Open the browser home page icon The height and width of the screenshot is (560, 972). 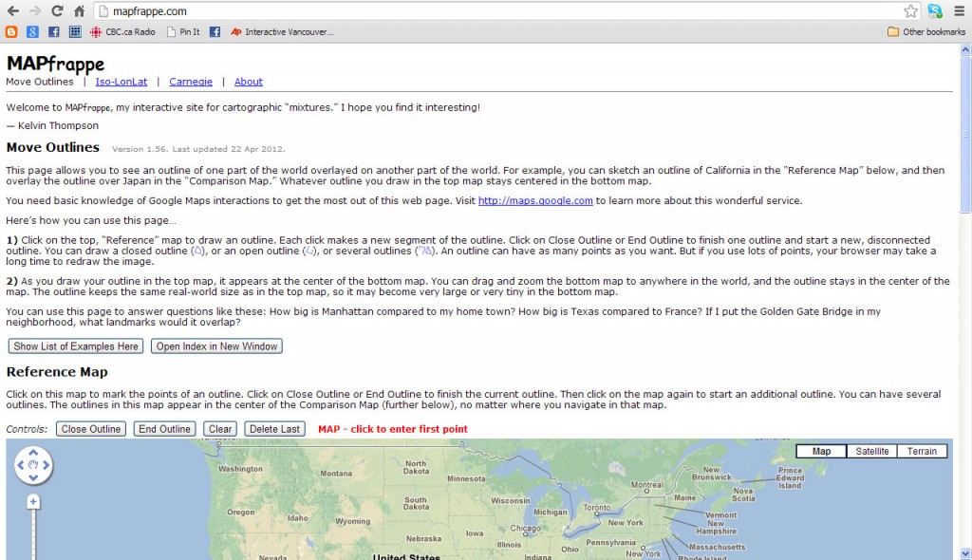80,11
